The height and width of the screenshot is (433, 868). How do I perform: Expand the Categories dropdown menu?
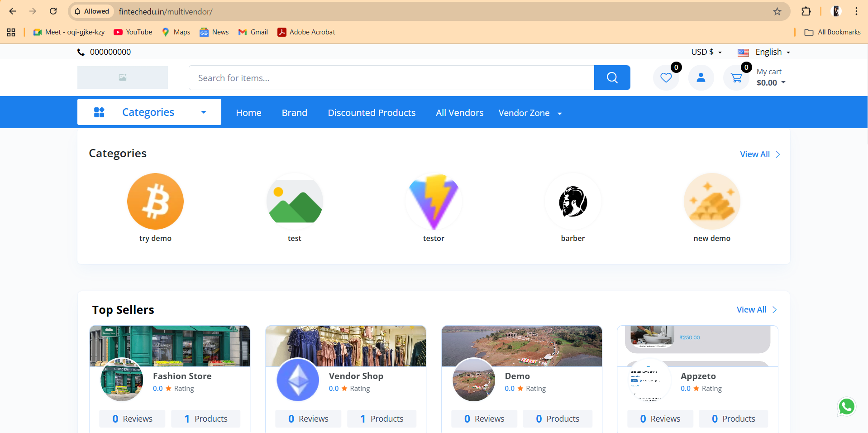[x=149, y=112]
